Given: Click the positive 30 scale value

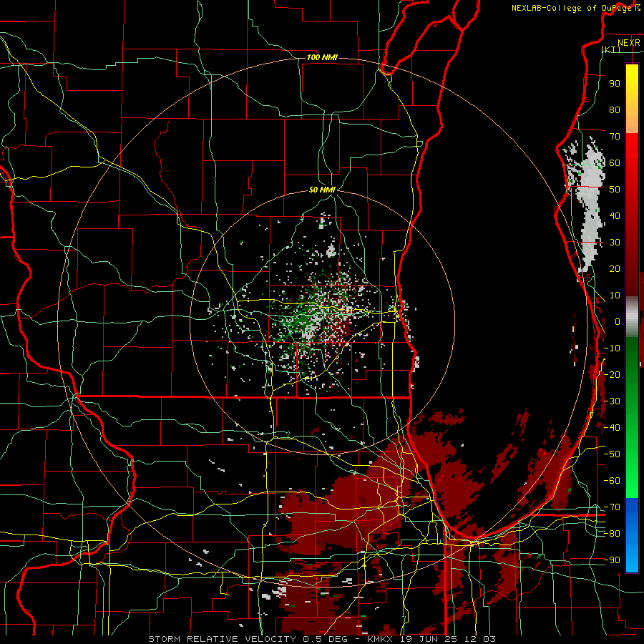Looking at the screenshot, I should (615, 243).
